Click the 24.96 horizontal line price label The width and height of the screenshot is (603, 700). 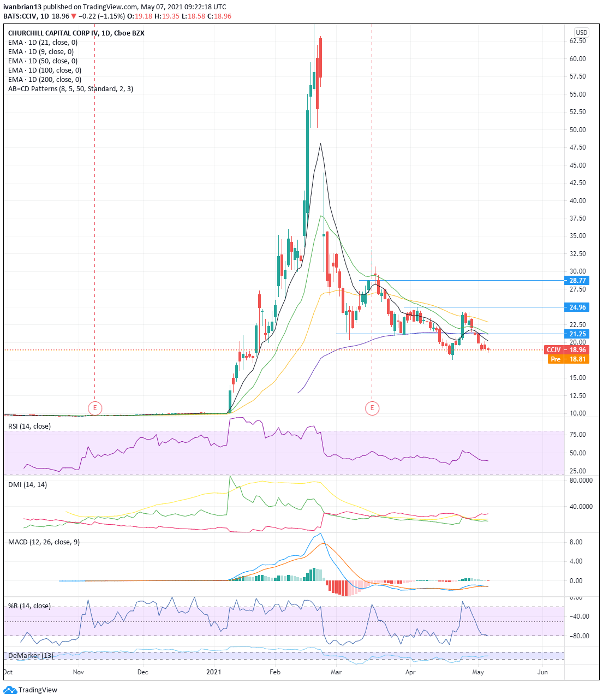pyautogui.click(x=577, y=307)
